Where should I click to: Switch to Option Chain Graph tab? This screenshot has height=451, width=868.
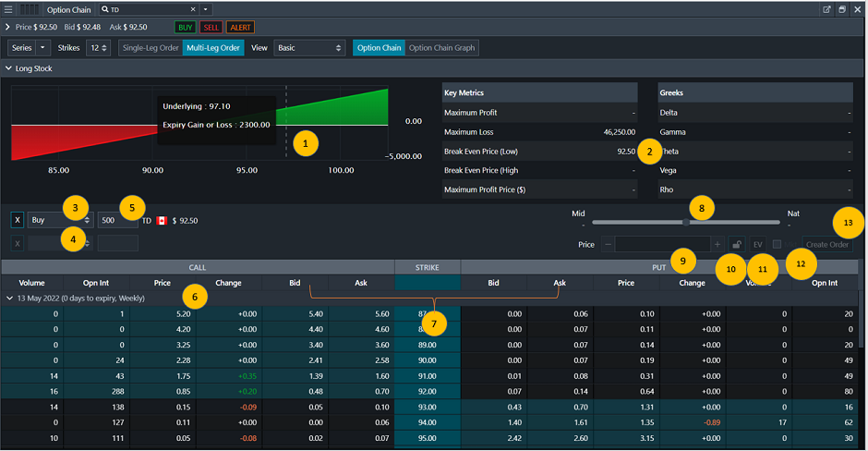441,48
